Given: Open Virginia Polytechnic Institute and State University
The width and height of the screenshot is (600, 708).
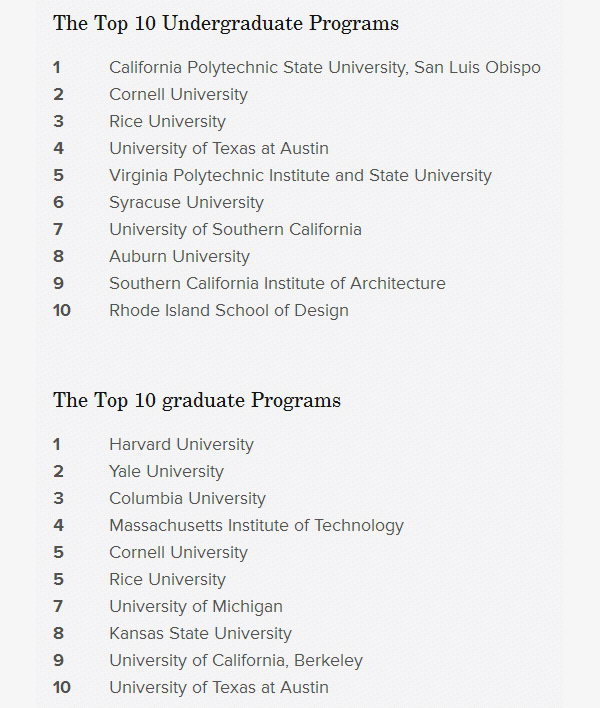Looking at the screenshot, I should 300,176.
